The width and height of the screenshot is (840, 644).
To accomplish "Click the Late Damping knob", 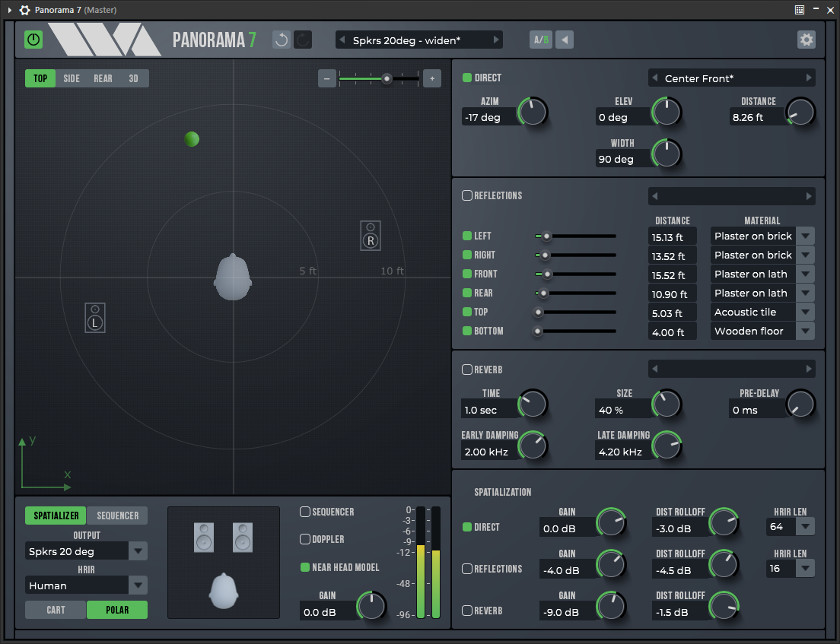I will 667,446.
